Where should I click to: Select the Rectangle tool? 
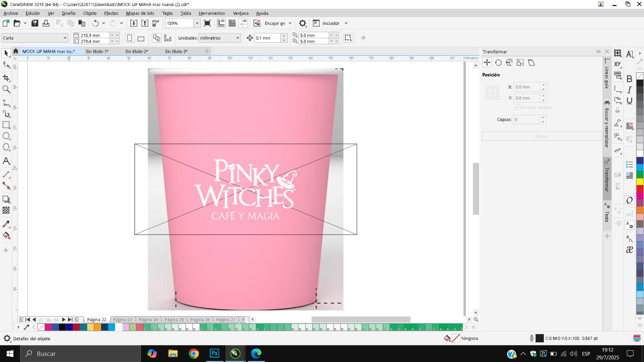click(6, 125)
